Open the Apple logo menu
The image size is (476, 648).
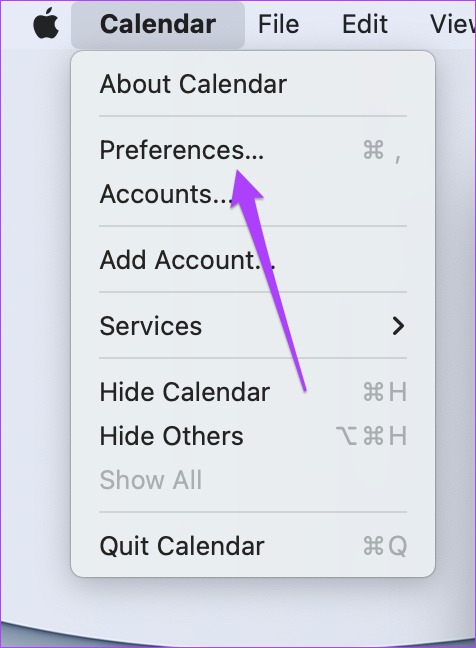46,24
